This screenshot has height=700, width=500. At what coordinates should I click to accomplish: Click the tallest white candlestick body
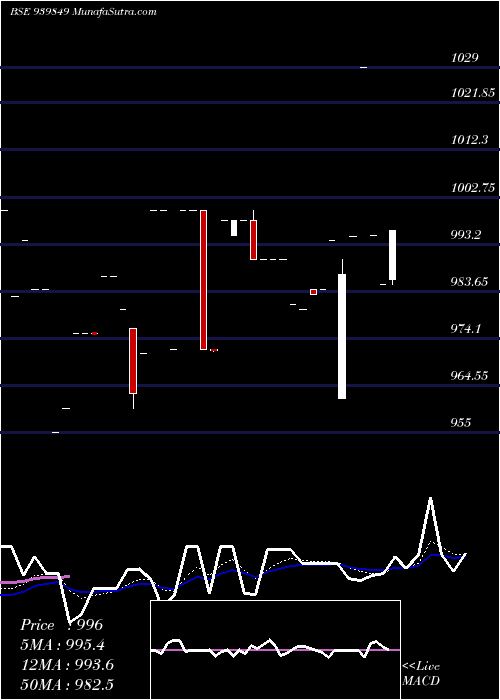click(342, 336)
